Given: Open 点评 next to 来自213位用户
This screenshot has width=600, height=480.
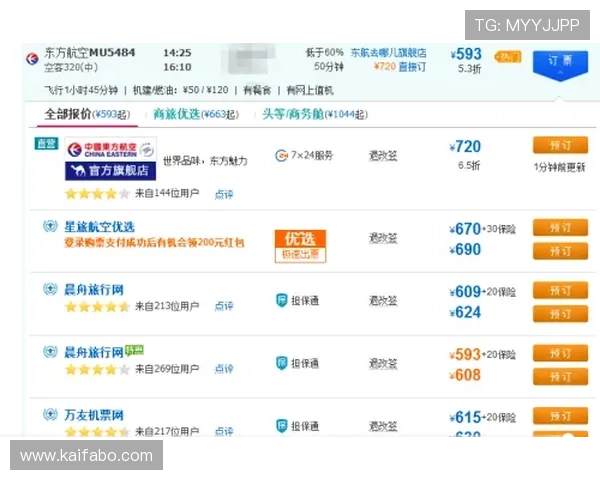Looking at the screenshot, I should point(224,306).
